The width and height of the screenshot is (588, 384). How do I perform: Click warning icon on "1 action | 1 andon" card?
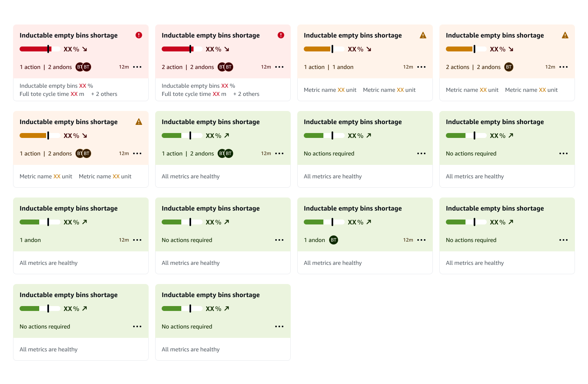pyautogui.click(x=423, y=35)
